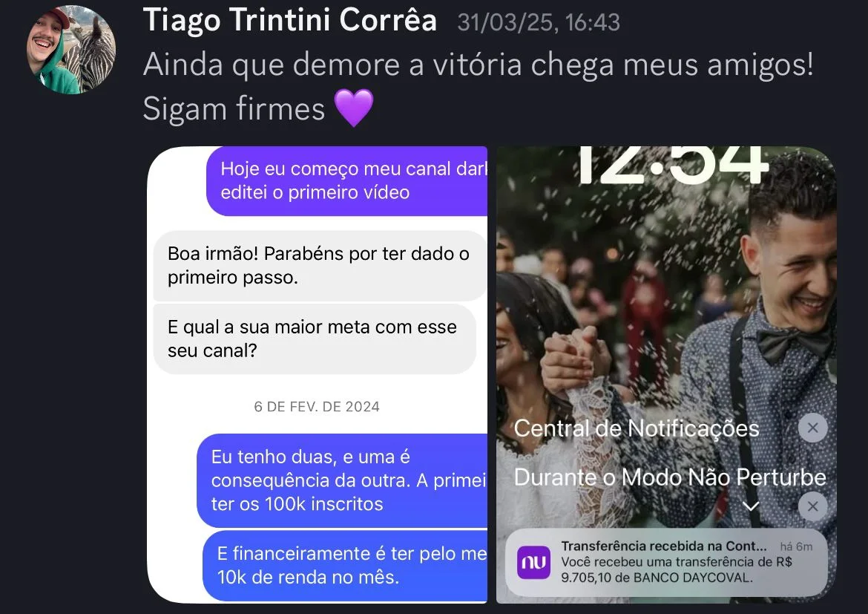868x614 pixels.
Task: Click the 'Central de Notificações' heading
Action: point(637,428)
